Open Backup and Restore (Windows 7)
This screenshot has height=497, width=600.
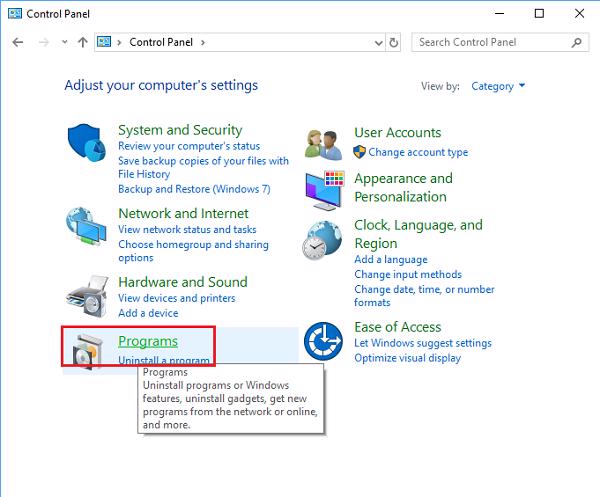coord(194,189)
